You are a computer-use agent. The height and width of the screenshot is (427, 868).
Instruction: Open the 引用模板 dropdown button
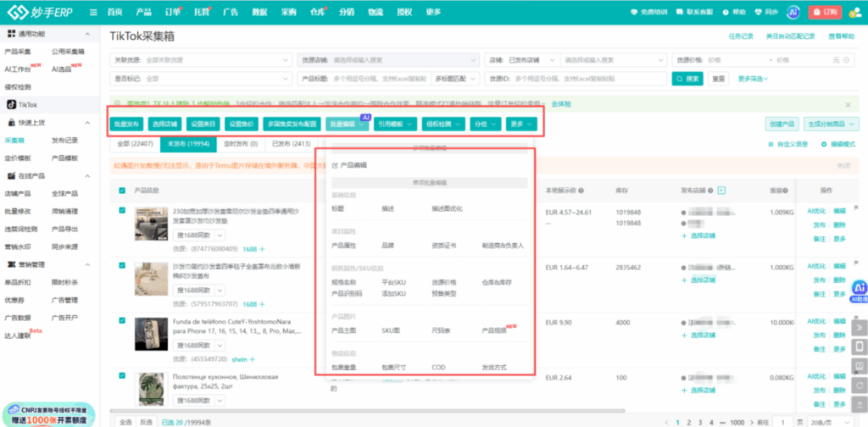pyautogui.click(x=395, y=125)
